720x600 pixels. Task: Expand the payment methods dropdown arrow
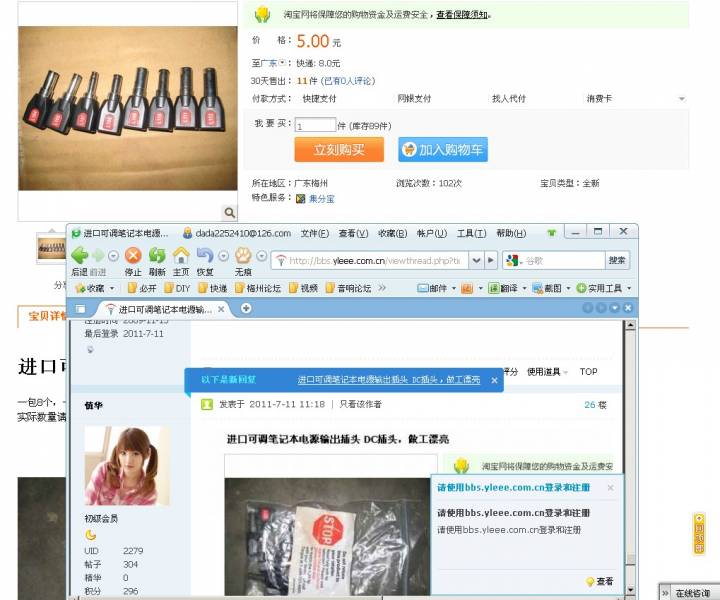[x=682, y=99]
